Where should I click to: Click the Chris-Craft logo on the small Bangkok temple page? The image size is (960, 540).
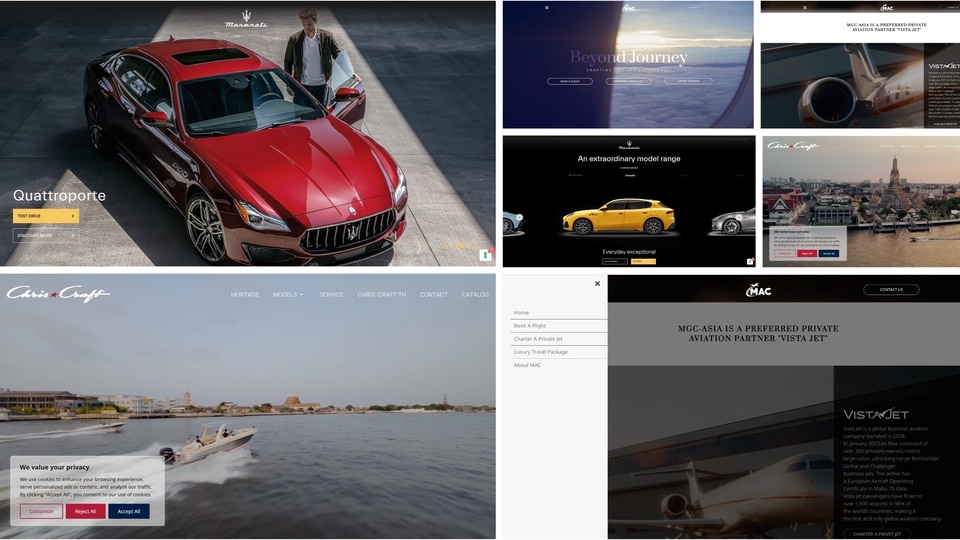pyautogui.click(x=793, y=146)
